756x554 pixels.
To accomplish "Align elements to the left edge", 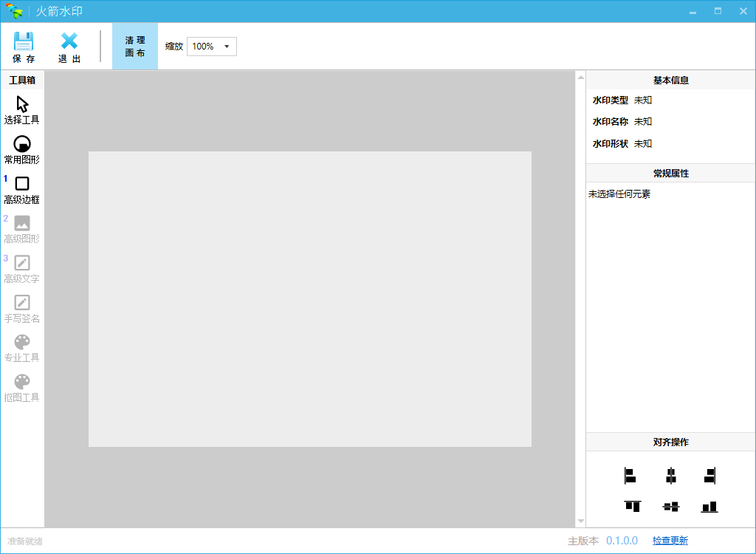I will click(630, 476).
